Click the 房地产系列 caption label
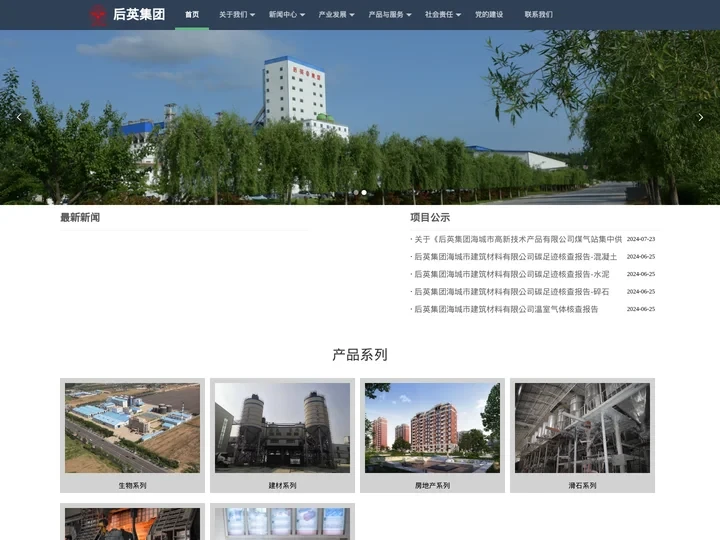720x540 pixels. pyautogui.click(x=433, y=485)
